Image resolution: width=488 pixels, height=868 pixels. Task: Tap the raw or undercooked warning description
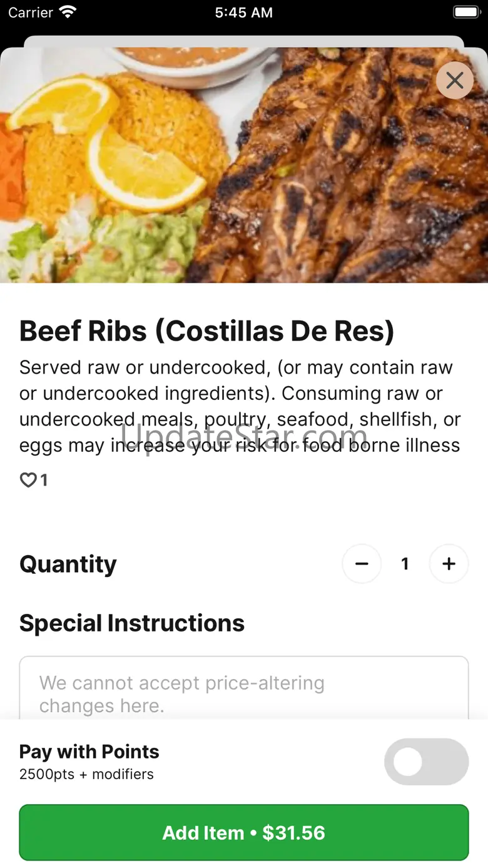[240, 406]
